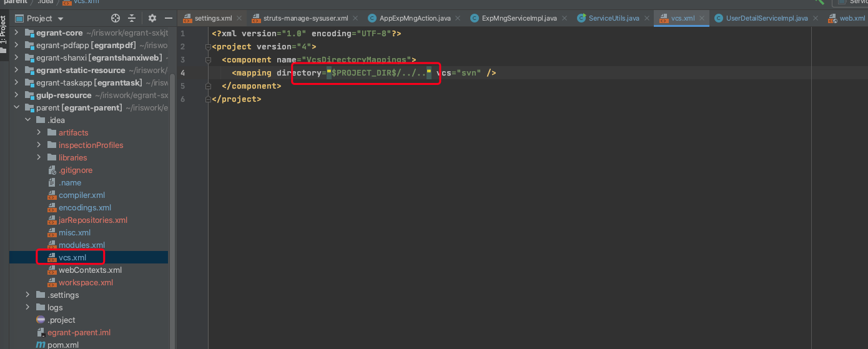The image size is (868, 349).
Task: Select modules.xml in the project tree
Action: [82, 245]
